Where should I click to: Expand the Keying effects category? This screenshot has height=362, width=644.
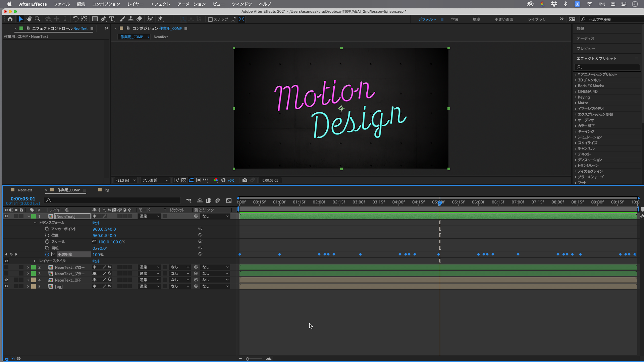pos(575,97)
